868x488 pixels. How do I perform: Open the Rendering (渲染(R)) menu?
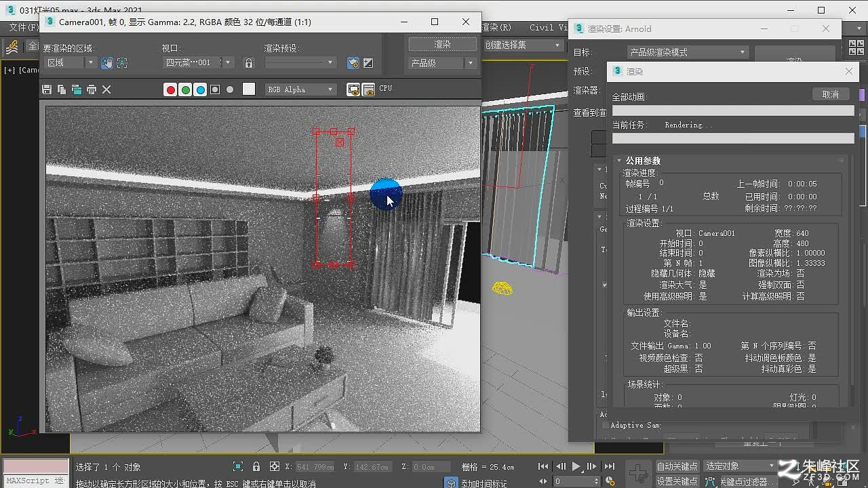pos(496,28)
